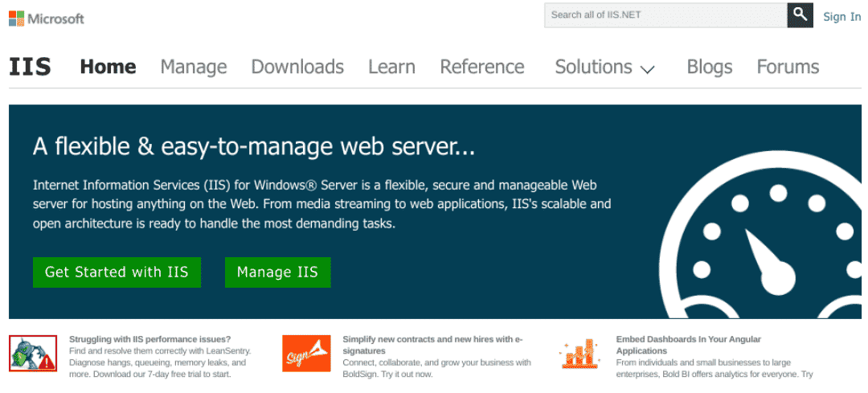Open the Bold BI dashboard chart icon

coord(580,354)
